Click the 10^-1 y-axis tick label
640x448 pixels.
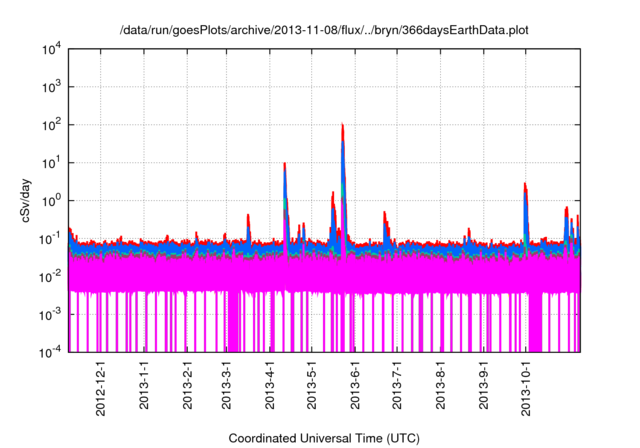point(51,238)
